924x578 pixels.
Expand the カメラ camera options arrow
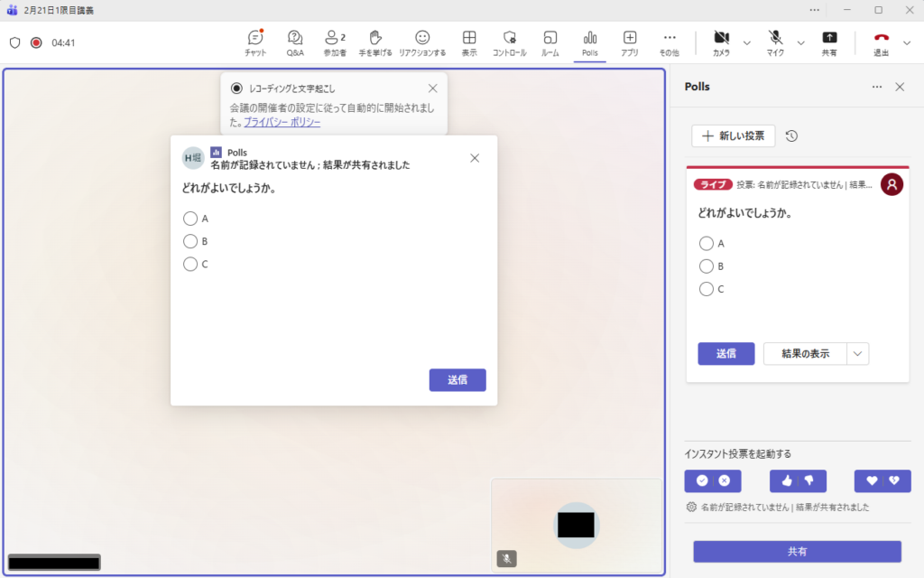click(x=747, y=42)
